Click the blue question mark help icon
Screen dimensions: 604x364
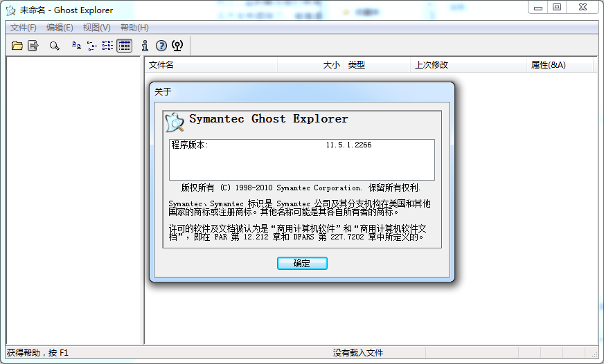coord(161,46)
